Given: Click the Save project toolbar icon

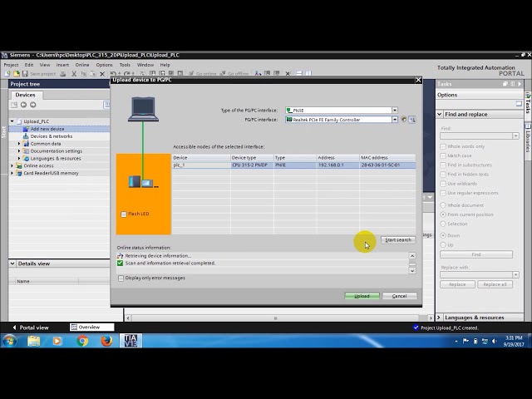Looking at the screenshot, I should [x=25, y=74].
